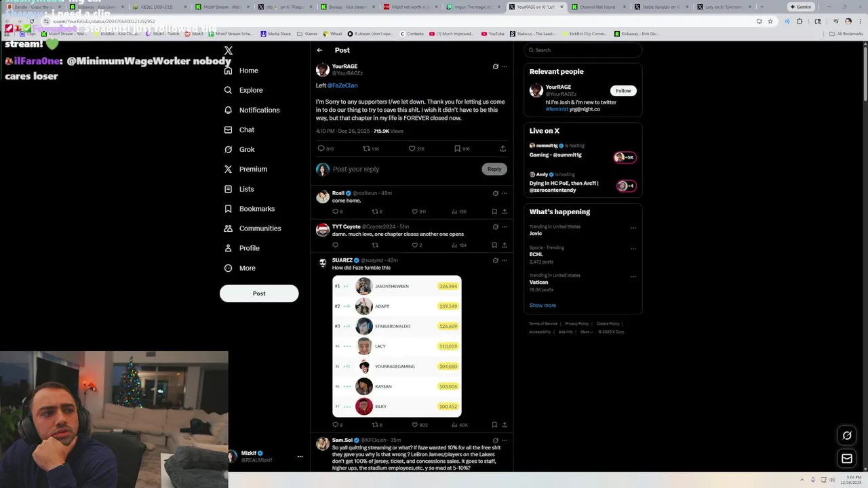The image size is (868, 488).
Task: Open the #feminist hashtag link
Action: (557, 109)
